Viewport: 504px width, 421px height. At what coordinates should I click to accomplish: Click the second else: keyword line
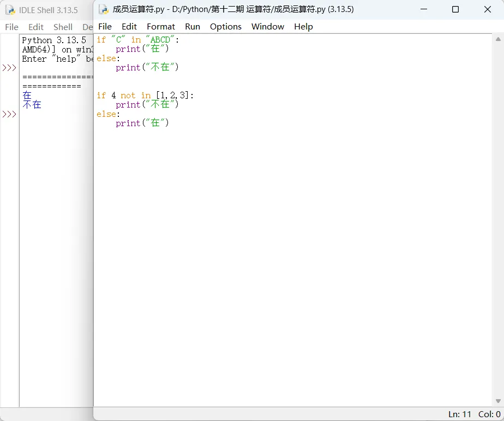[x=108, y=114]
